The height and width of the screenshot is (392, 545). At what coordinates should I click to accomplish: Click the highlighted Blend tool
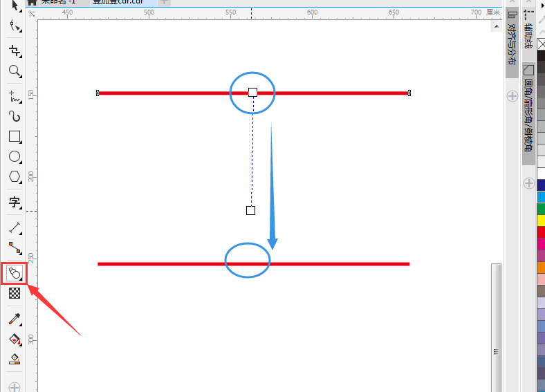pyautogui.click(x=15, y=273)
